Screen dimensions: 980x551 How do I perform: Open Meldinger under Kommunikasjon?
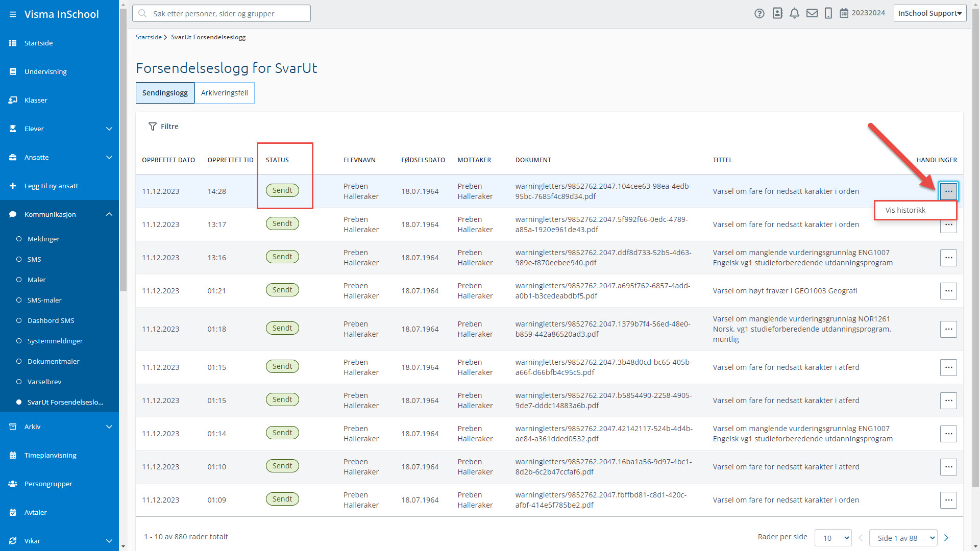coord(43,239)
